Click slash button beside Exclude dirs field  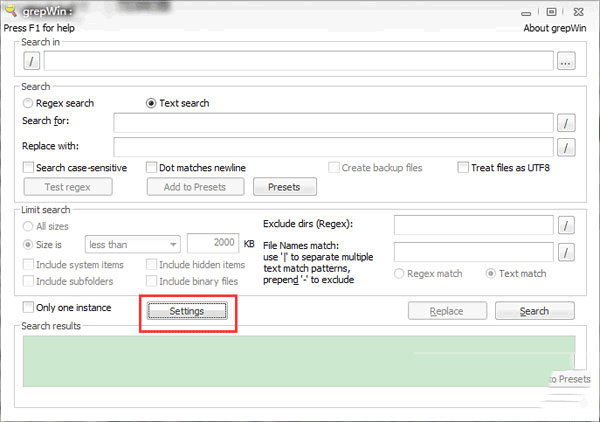click(x=567, y=224)
